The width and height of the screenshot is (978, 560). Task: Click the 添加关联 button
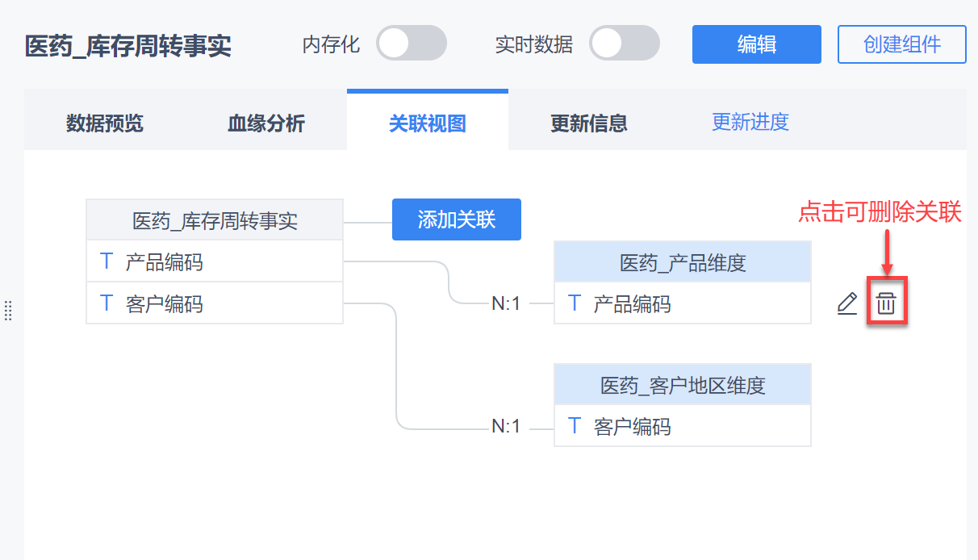pos(456,219)
